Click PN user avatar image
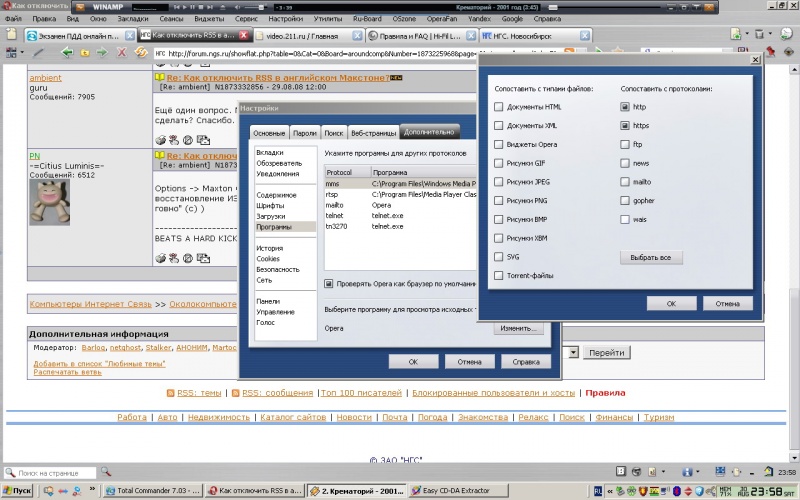800x500 pixels. [x=47, y=203]
